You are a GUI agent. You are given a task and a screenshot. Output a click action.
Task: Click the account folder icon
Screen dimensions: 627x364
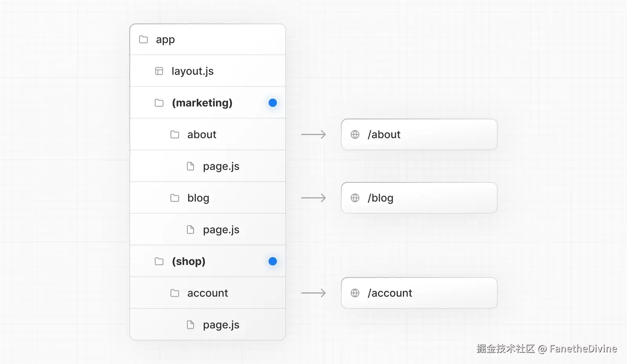[175, 293]
